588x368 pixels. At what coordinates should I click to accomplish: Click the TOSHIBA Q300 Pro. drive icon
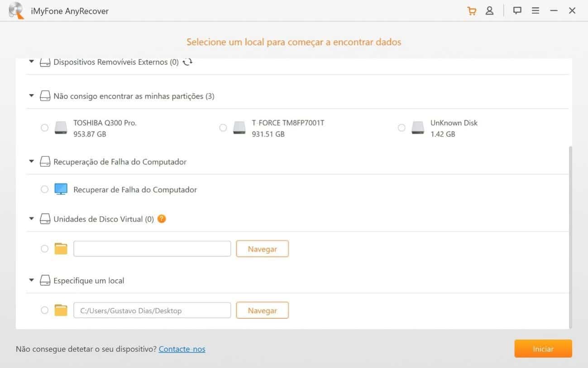[x=61, y=128]
